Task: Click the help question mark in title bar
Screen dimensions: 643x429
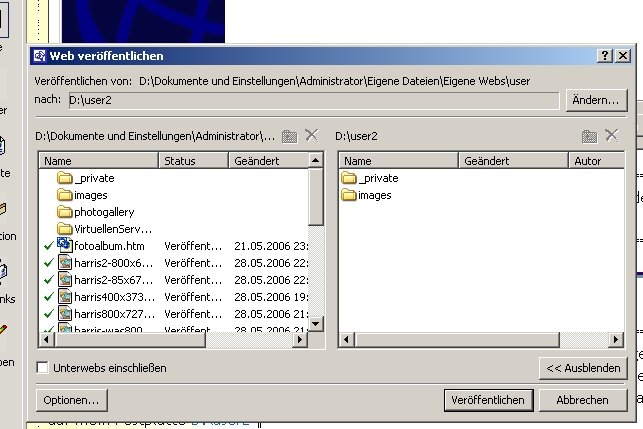Action: coord(607,56)
